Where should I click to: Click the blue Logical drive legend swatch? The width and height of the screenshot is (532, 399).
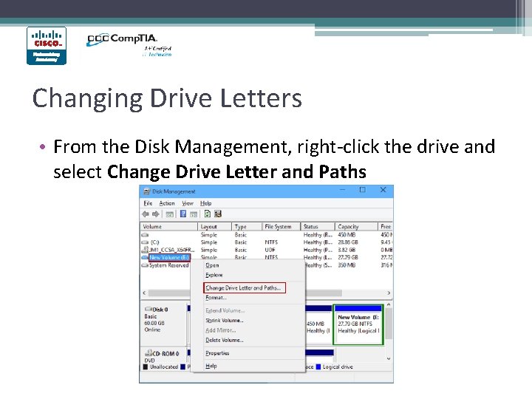click(x=318, y=366)
